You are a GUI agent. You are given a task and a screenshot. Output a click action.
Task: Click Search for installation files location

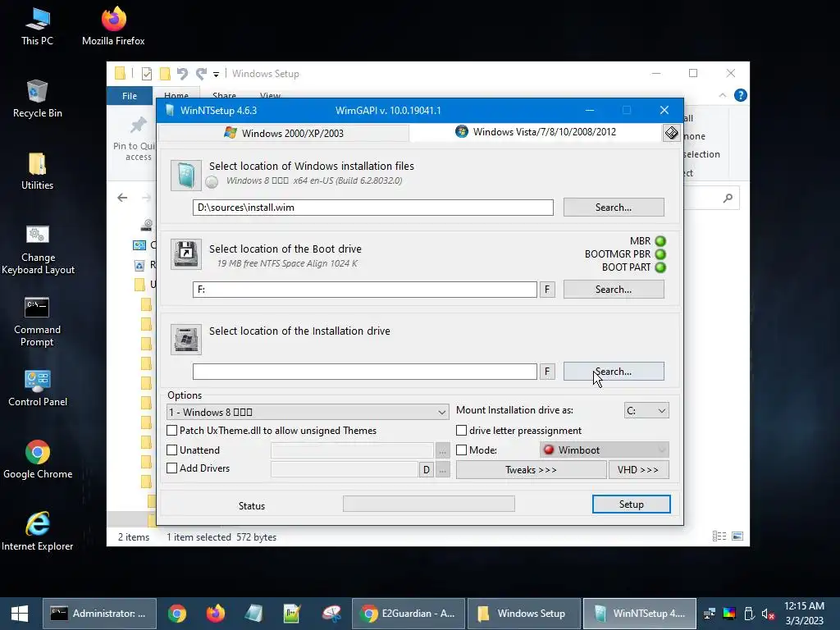614,208
